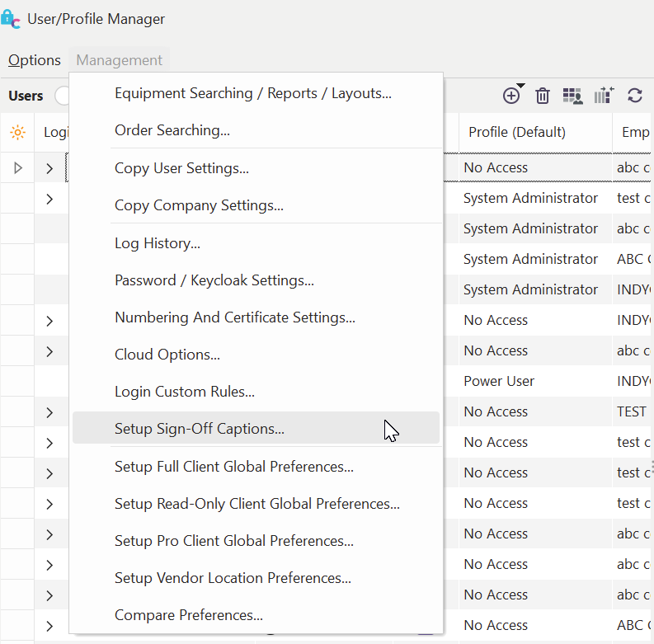Click the User/Profile Manager app icon
The image size is (654, 644).
[x=12, y=19]
